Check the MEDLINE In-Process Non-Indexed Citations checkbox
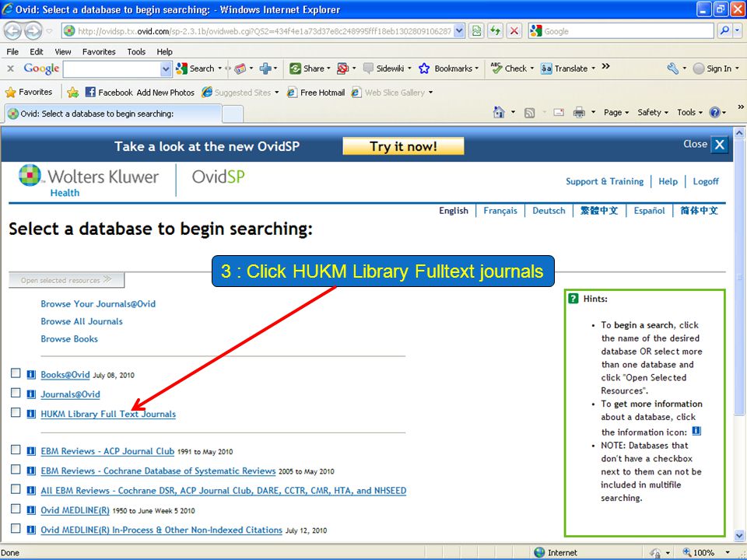 pyautogui.click(x=16, y=528)
